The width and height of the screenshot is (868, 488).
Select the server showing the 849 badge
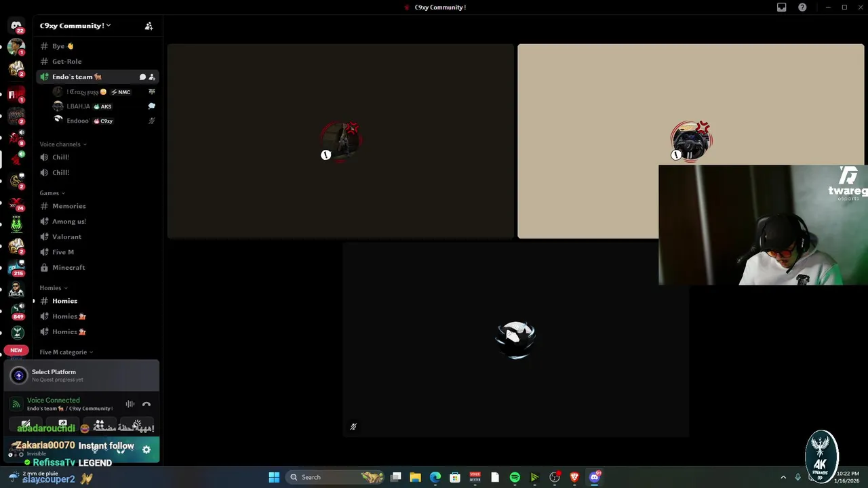click(x=16, y=311)
